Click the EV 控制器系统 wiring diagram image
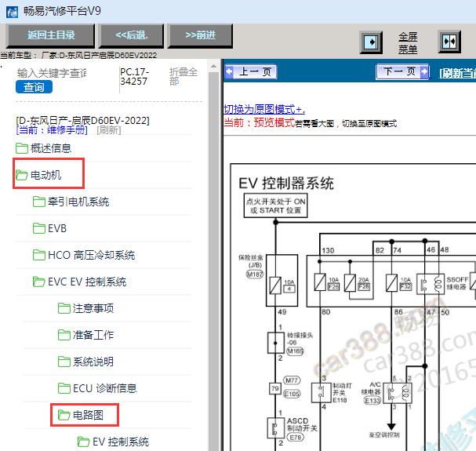476x451 pixels. (353, 307)
